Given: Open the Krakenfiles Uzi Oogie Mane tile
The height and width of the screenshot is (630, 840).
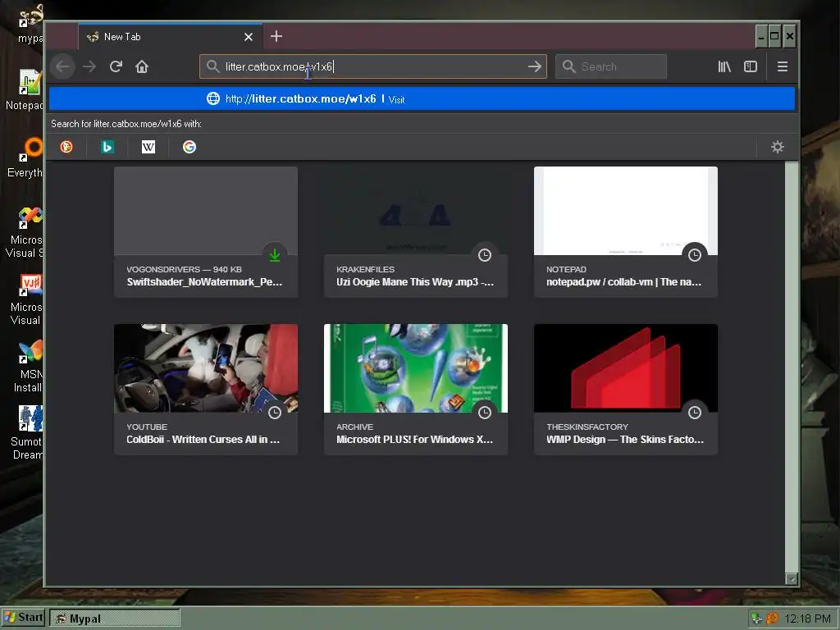Looking at the screenshot, I should [416, 232].
